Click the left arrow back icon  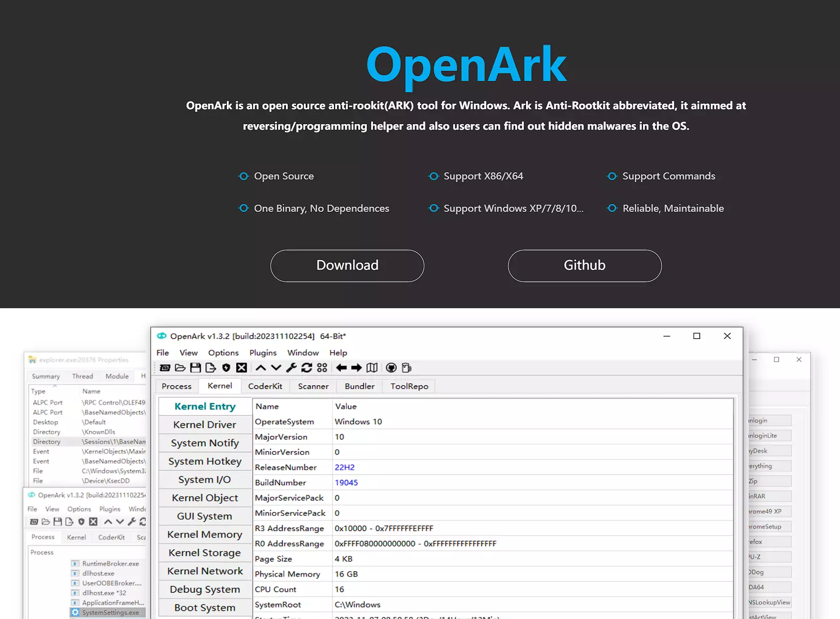[341, 368]
